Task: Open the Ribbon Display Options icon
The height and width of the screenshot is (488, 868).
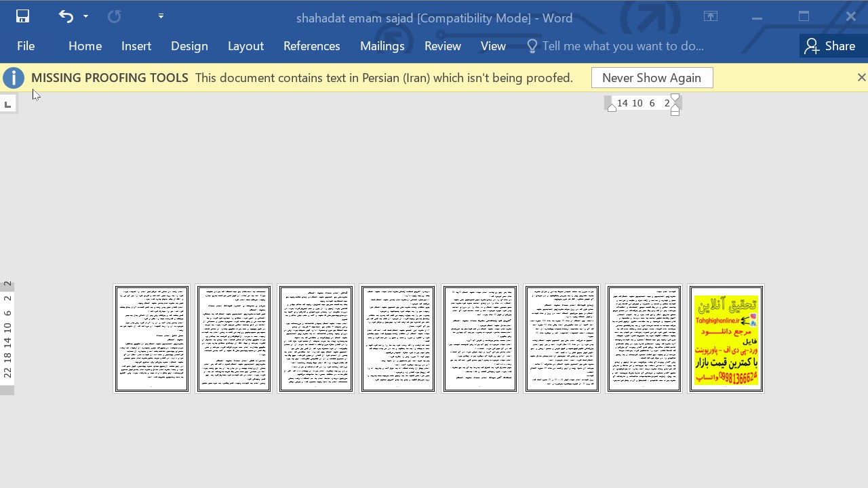Action: 711,16
